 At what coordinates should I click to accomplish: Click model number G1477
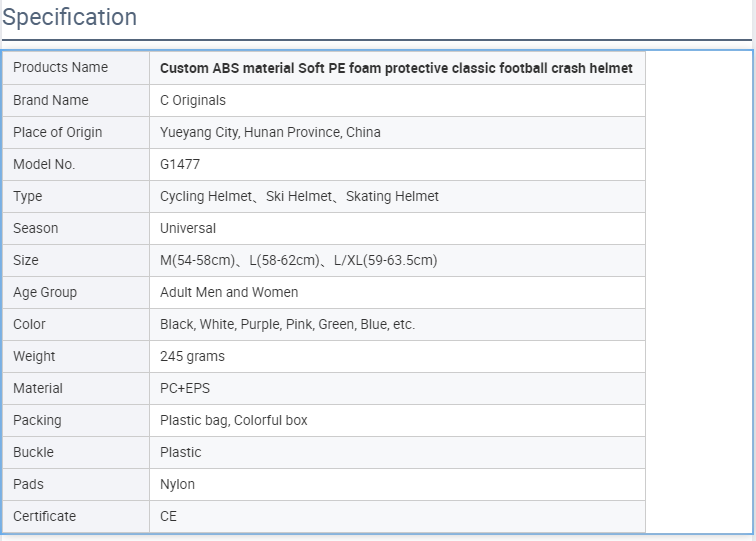(180, 164)
